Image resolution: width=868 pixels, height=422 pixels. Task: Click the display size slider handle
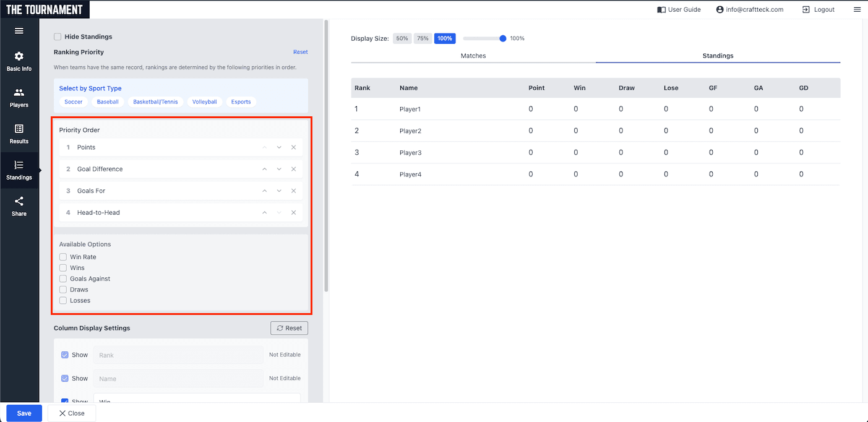[503, 38]
